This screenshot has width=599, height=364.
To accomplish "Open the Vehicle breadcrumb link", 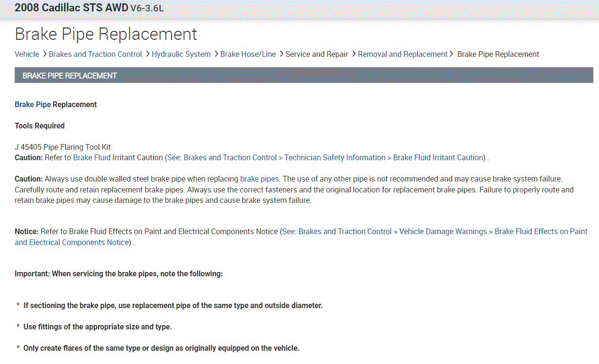I will click(x=27, y=54).
